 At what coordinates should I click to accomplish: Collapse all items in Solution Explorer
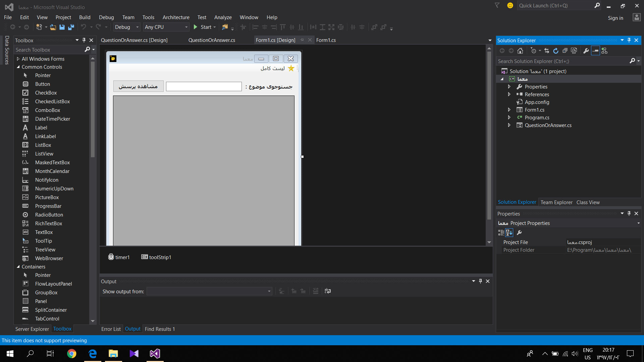point(565,51)
